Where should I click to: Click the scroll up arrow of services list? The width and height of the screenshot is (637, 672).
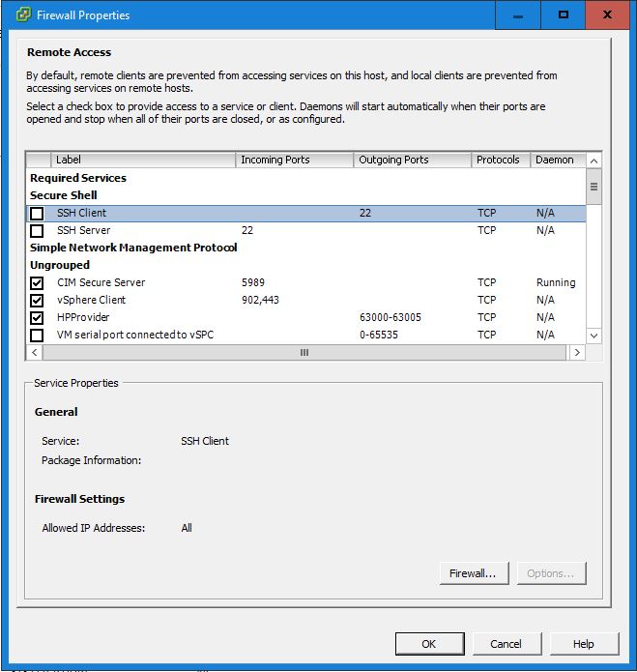(594, 161)
